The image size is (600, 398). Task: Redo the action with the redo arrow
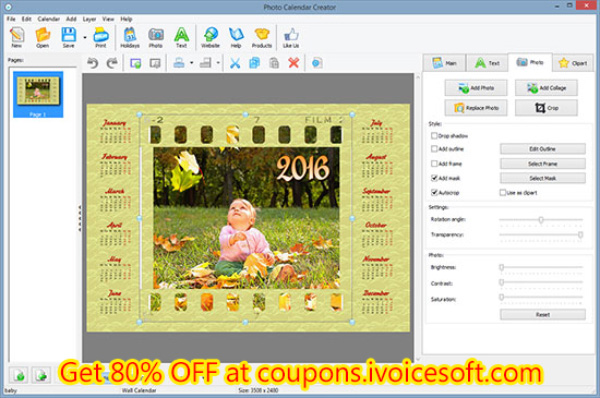pyautogui.click(x=112, y=63)
